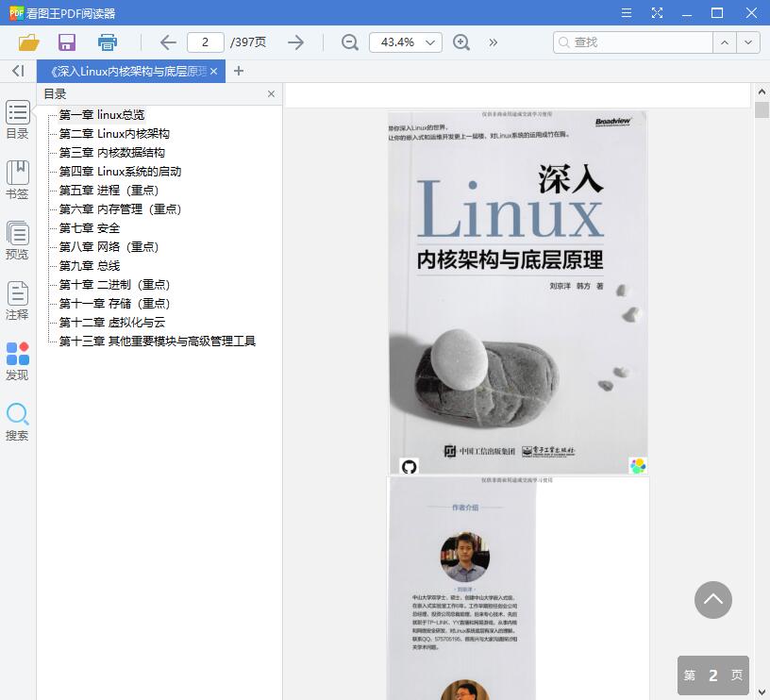Select 第九章 总线 in outline
The width and height of the screenshot is (770, 700).
(x=90, y=266)
